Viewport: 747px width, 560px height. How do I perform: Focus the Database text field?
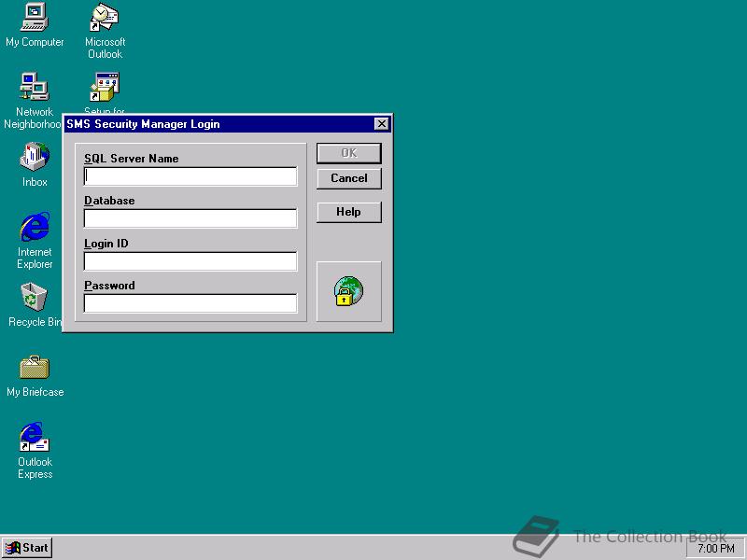190,218
